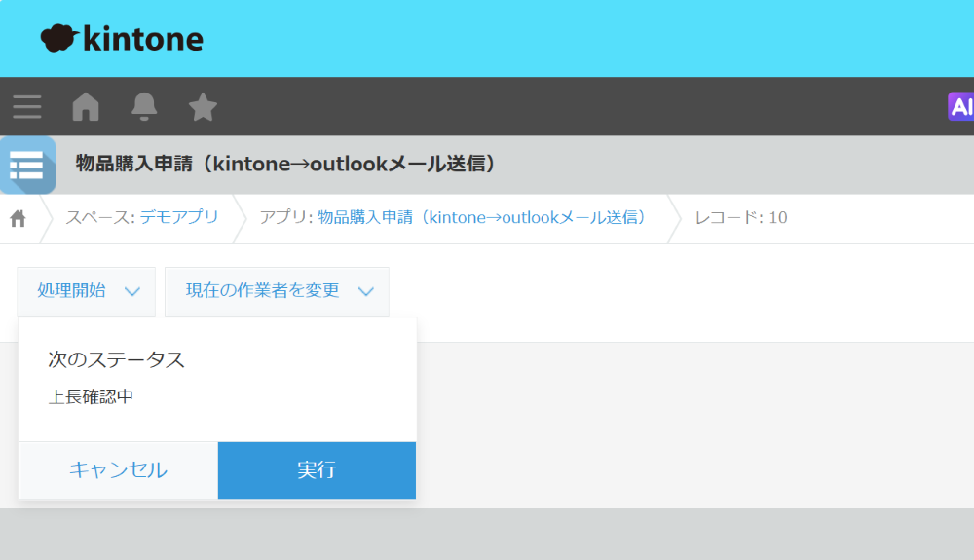
Task: Open the 物品購入申請 app breadcrumb link
Action: tap(482, 217)
